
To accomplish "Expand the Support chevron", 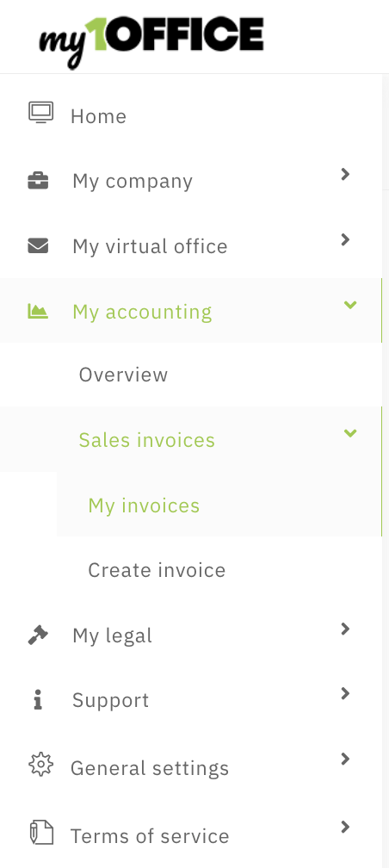I will coord(345,693).
